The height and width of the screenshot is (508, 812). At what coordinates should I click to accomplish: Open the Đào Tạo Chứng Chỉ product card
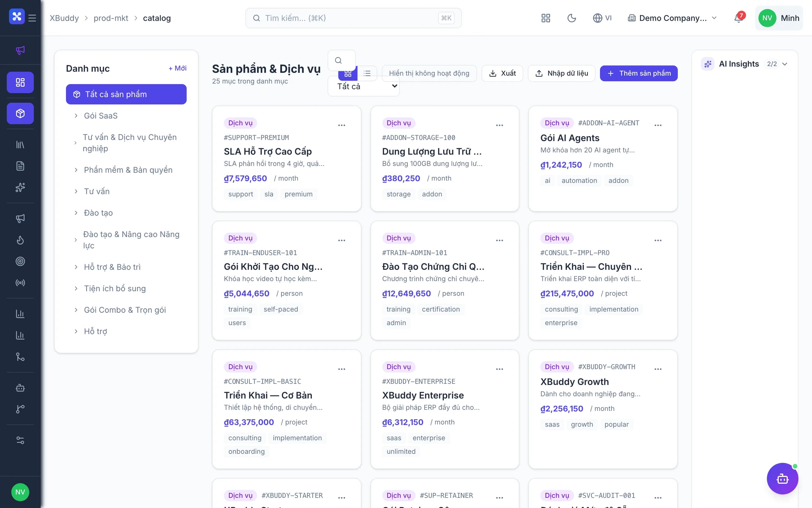(445, 281)
